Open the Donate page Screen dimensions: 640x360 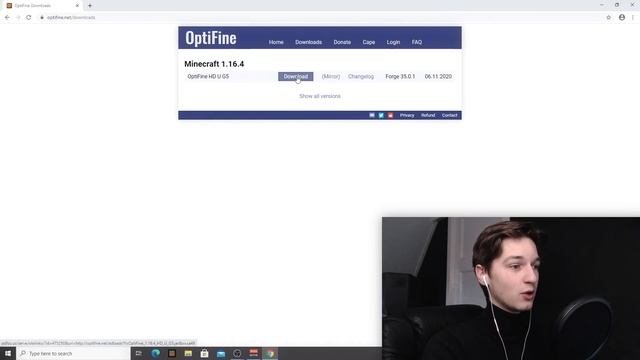pyautogui.click(x=342, y=42)
